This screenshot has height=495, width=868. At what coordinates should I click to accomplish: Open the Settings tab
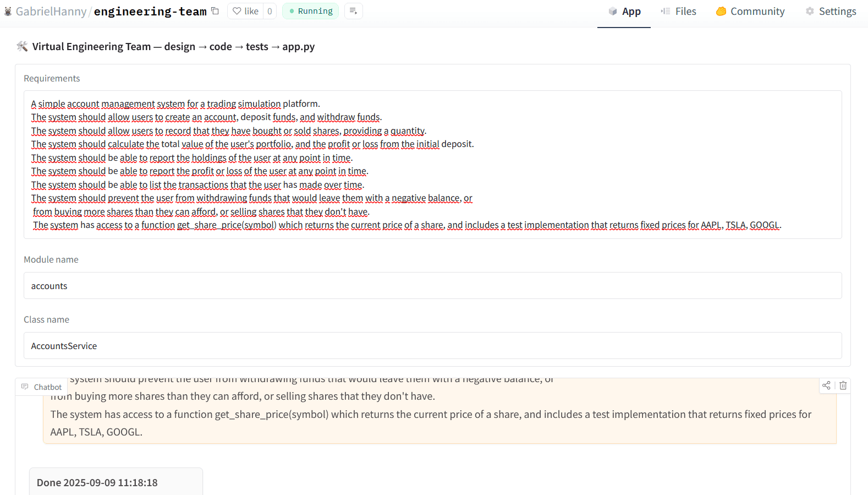831,12
